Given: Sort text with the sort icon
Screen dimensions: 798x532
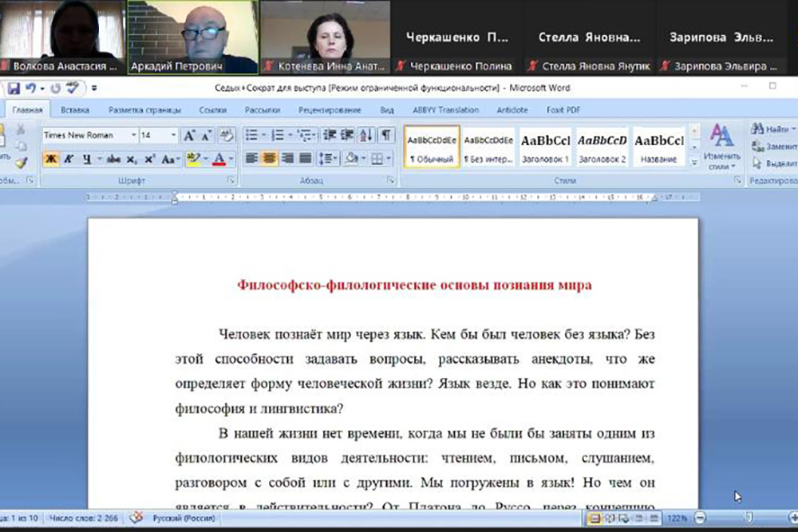Looking at the screenshot, I should pyautogui.click(x=367, y=135).
